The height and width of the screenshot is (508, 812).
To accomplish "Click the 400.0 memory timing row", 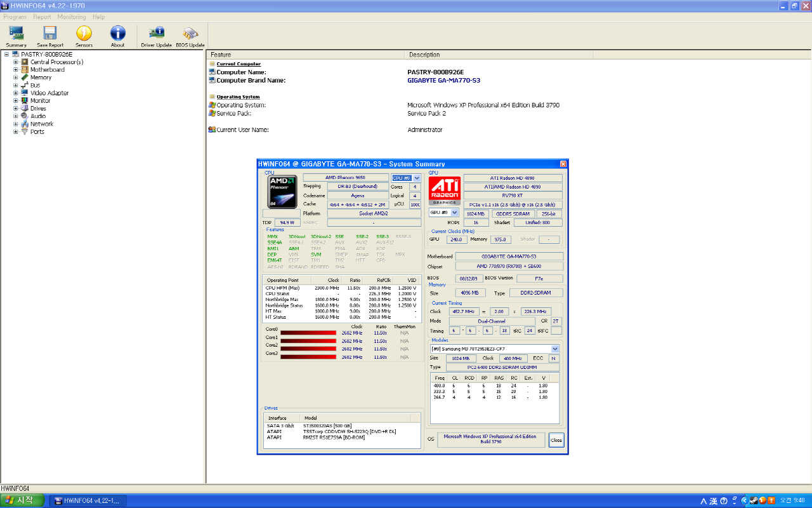I will (x=495, y=385).
